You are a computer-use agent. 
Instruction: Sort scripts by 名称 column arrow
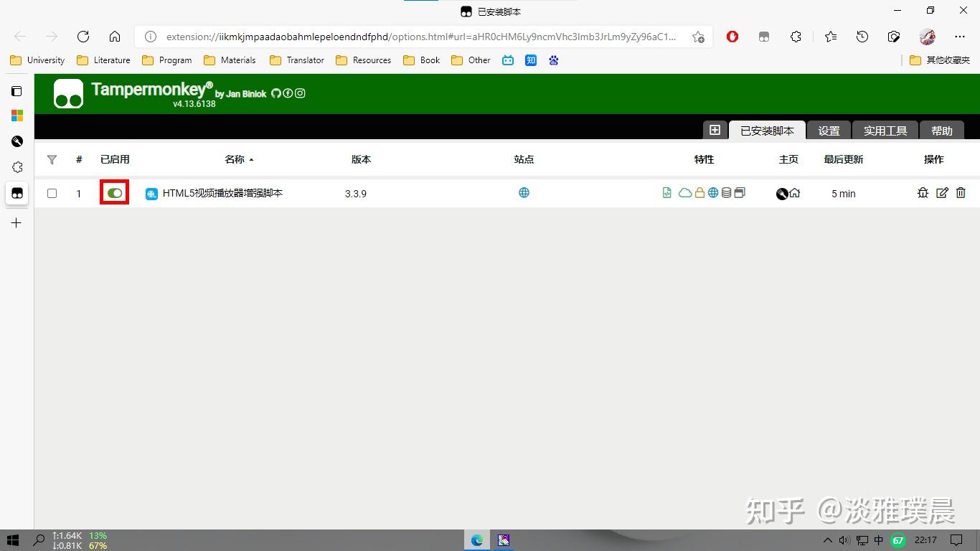tap(253, 159)
